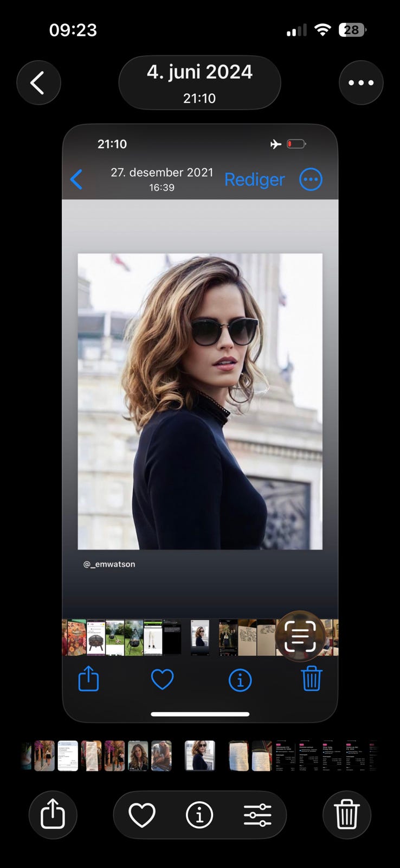Tap the 4. juni 2024 date pill

coord(199,83)
